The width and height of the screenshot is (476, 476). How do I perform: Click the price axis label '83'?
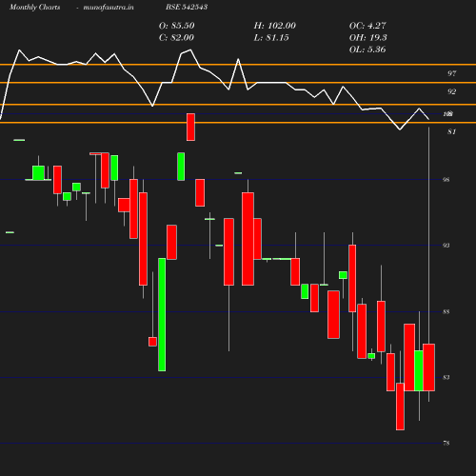tap(446, 377)
